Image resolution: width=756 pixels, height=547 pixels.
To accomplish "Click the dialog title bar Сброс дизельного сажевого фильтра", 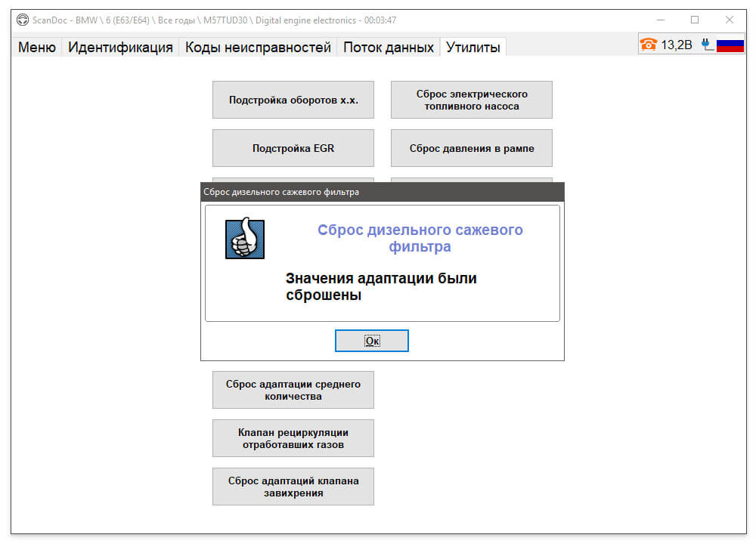I will 383,192.
